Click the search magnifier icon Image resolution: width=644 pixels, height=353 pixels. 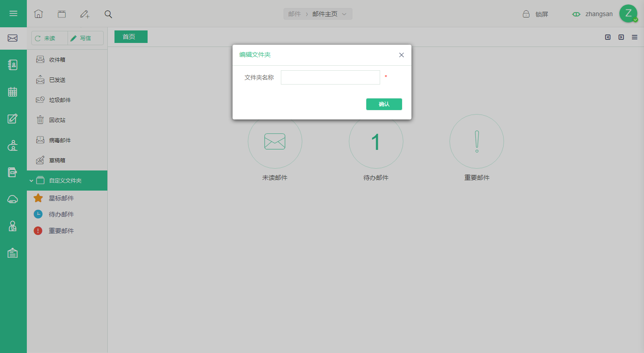[x=108, y=14]
